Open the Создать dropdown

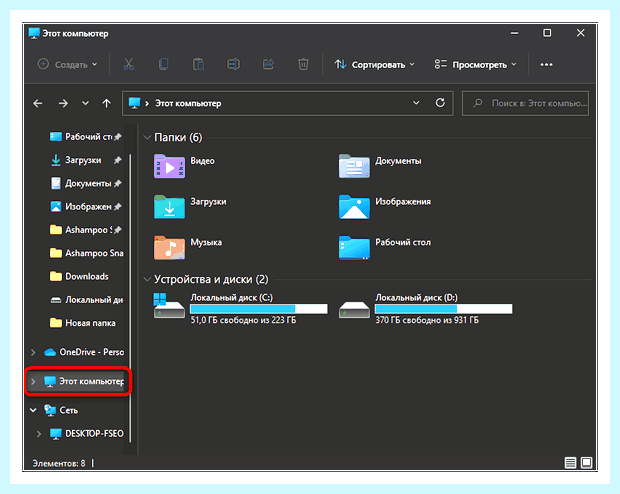tap(67, 64)
